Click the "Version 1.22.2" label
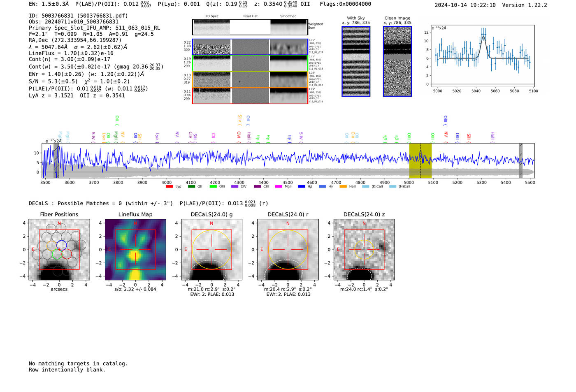 (525, 5)
